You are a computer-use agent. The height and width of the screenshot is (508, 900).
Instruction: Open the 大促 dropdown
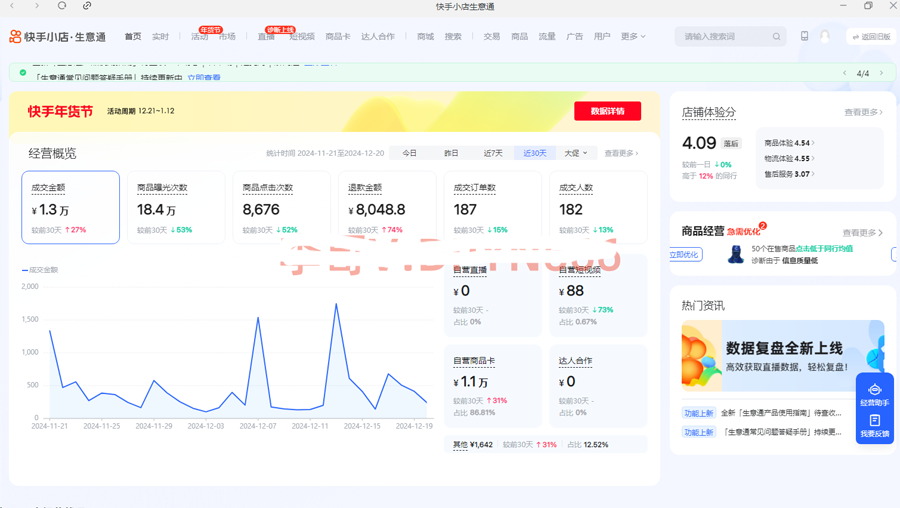(x=576, y=153)
